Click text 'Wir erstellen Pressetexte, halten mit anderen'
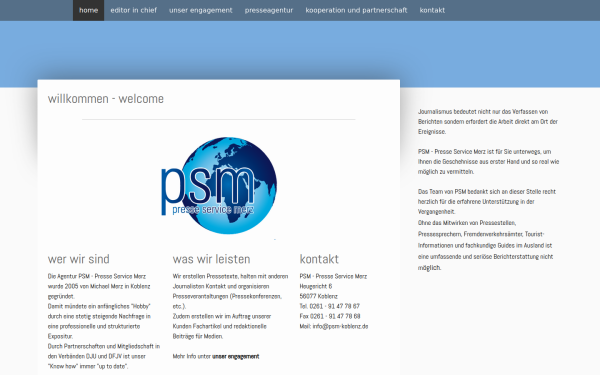The image size is (600, 375). tap(230, 276)
